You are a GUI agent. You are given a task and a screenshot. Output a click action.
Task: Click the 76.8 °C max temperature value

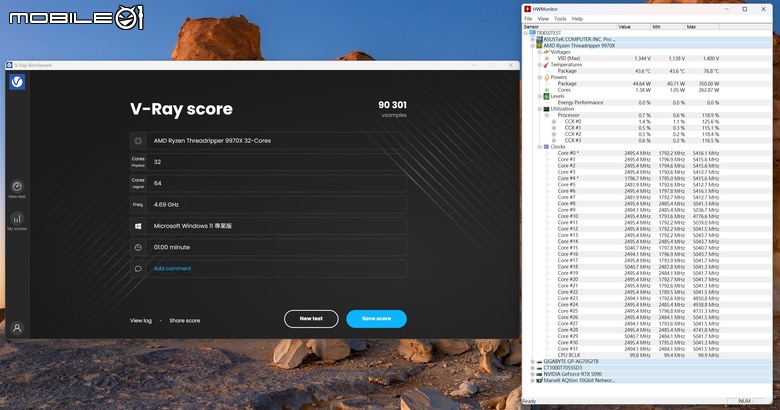click(x=711, y=71)
